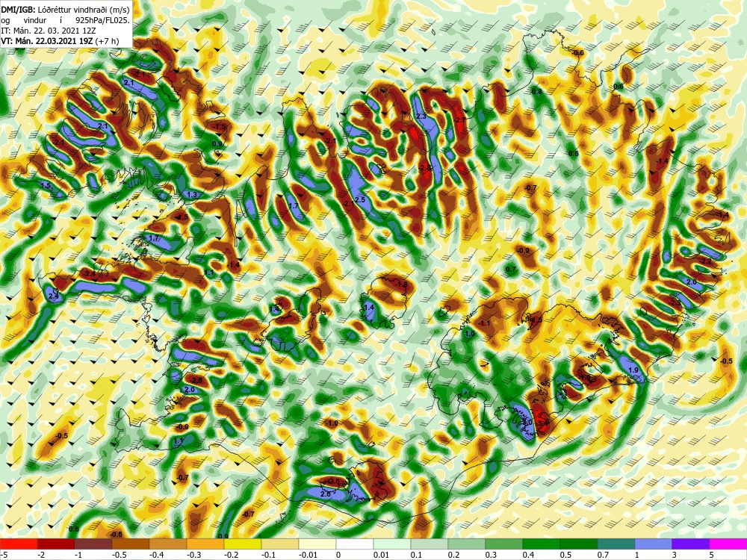This screenshot has width=747, height=560.
Task: Click the '2.3' value label on the map
Action: coord(421,116)
